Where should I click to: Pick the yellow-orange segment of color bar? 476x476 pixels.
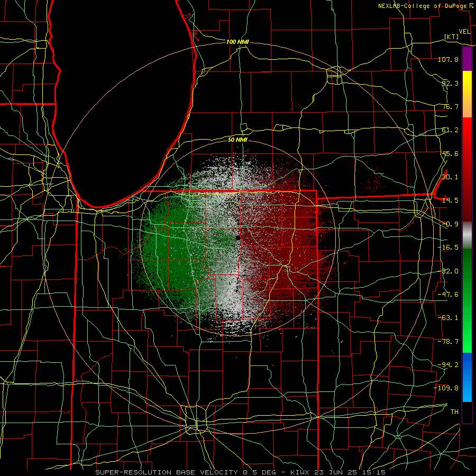point(467,95)
